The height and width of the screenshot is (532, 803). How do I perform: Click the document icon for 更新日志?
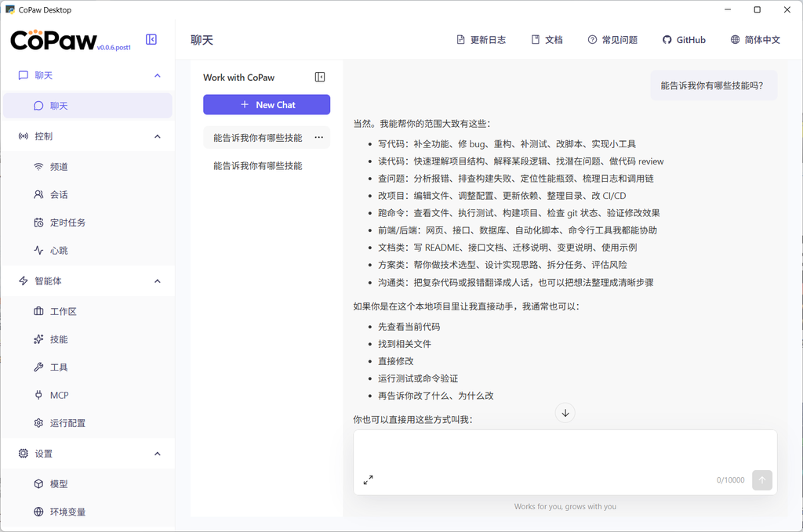pos(460,40)
